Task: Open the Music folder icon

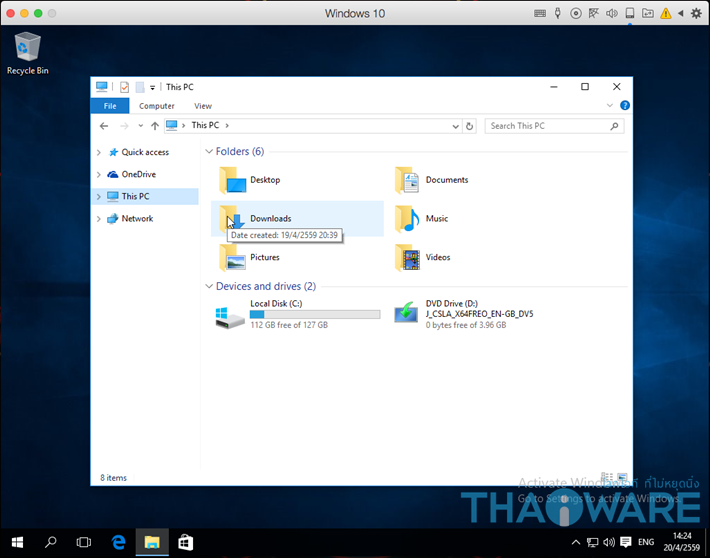Action: 407,219
